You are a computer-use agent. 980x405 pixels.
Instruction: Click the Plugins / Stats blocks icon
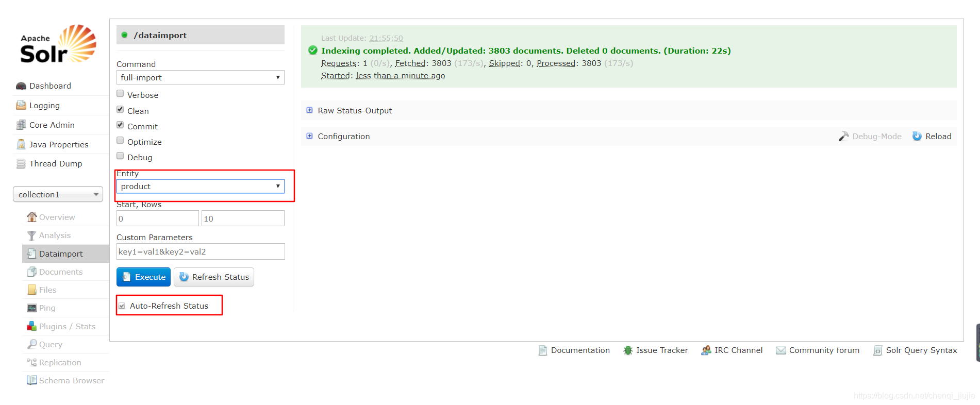[32, 326]
